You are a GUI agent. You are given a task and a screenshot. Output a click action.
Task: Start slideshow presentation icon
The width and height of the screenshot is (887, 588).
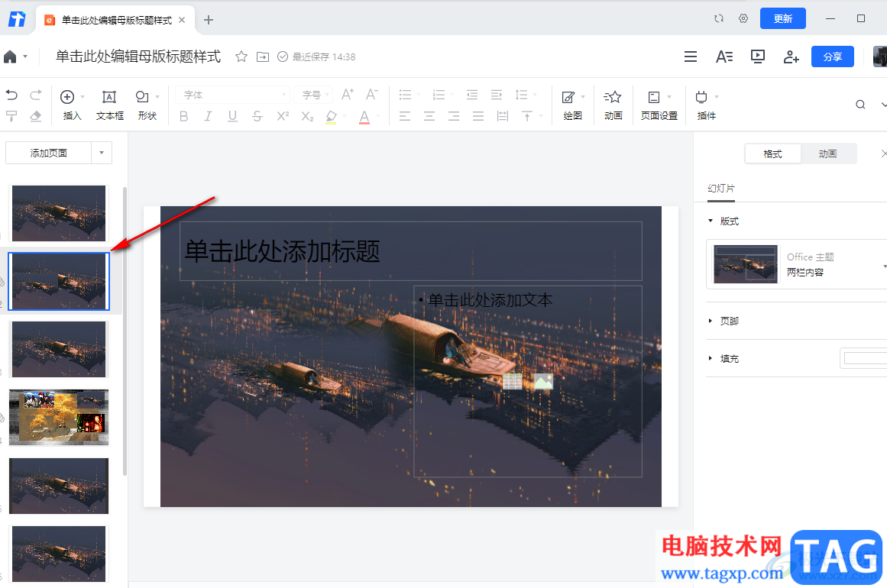click(x=757, y=57)
